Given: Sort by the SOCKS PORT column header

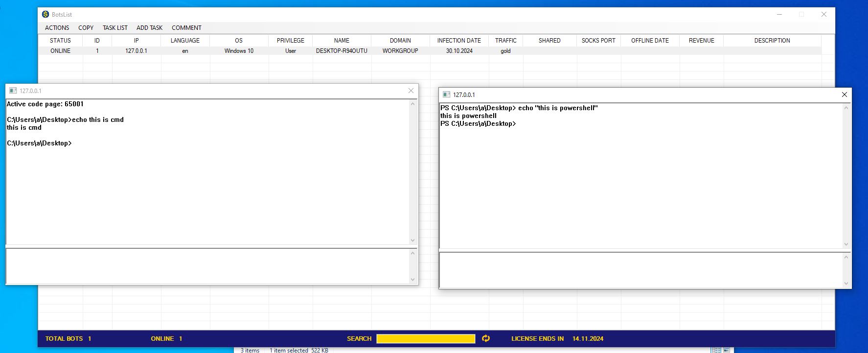Looking at the screenshot, I should (x=598, y=41).
